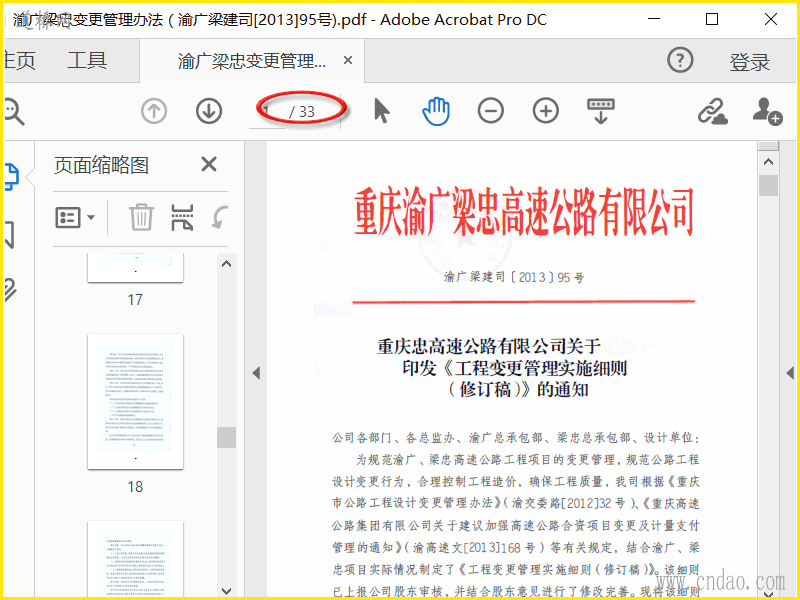This screenshot has width=800, height=600.
Task: Delete selected page with trash icon
Action: tap(141, 217)
